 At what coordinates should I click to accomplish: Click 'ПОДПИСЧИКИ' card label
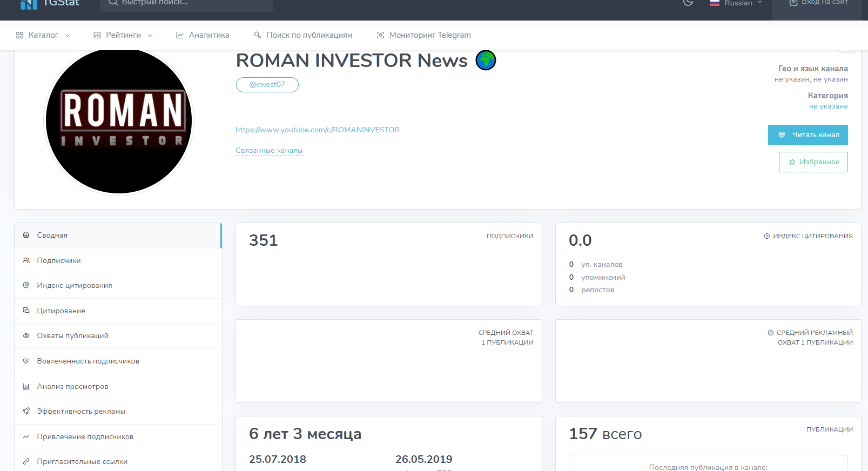pos(510,236)
